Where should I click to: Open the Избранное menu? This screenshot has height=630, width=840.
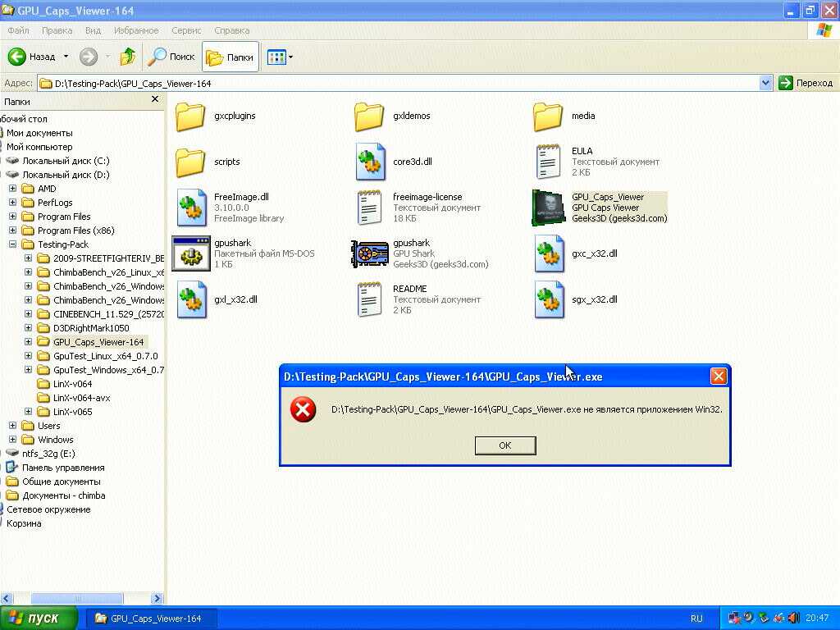[136, 30]
